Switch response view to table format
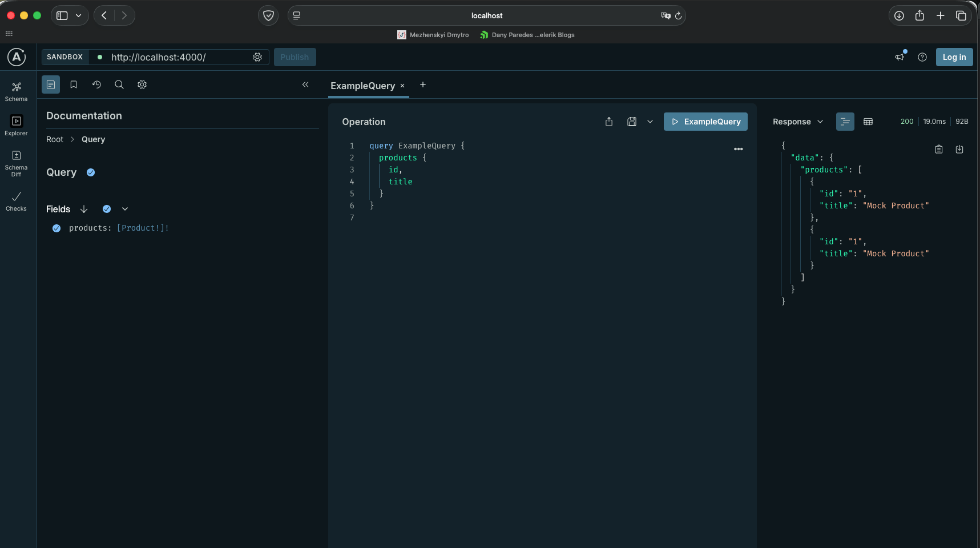The height and width of the screenshot is (548, 980). (x=868, y=122)
